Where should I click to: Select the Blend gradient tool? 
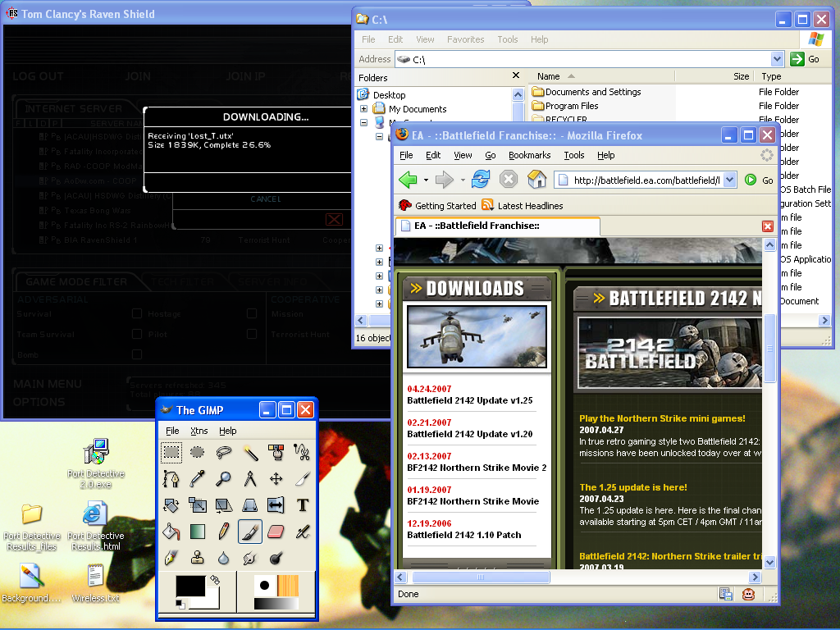point(197,532)
